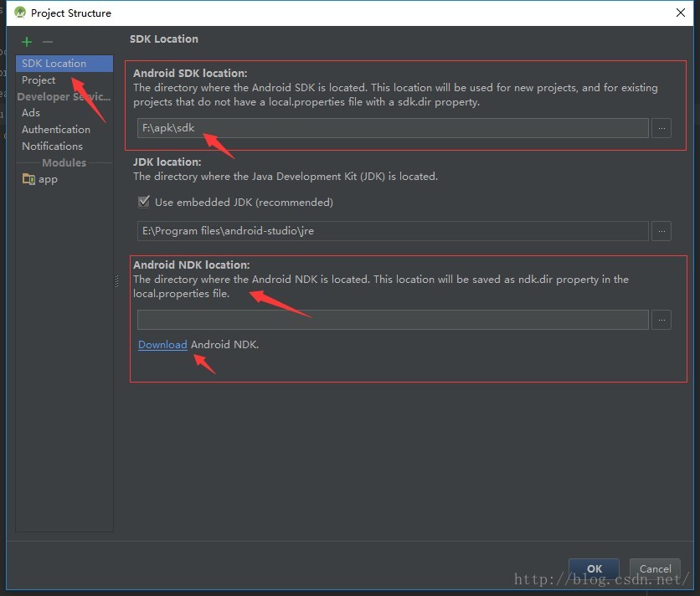Click the Cancel button

655,568
